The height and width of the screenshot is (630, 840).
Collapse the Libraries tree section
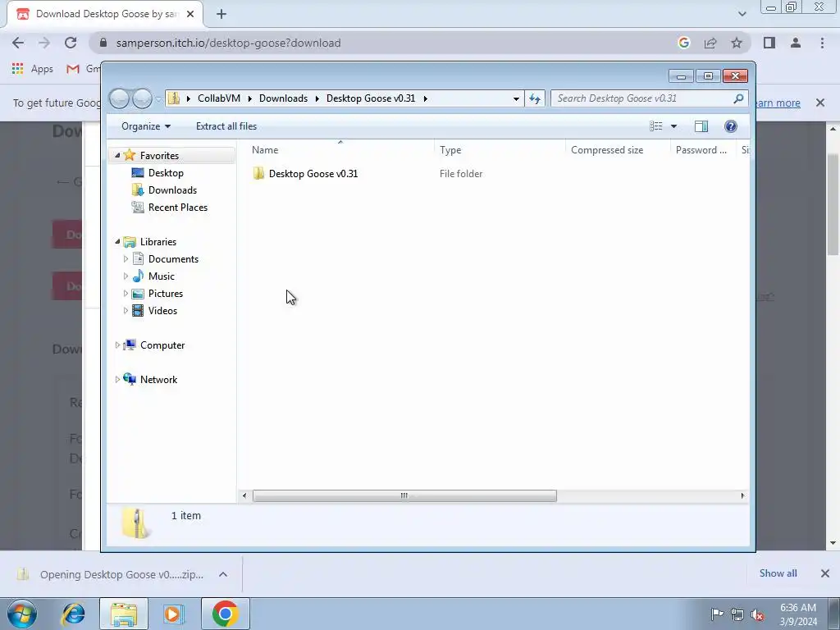pyautogui.click(x=117, y=242)
